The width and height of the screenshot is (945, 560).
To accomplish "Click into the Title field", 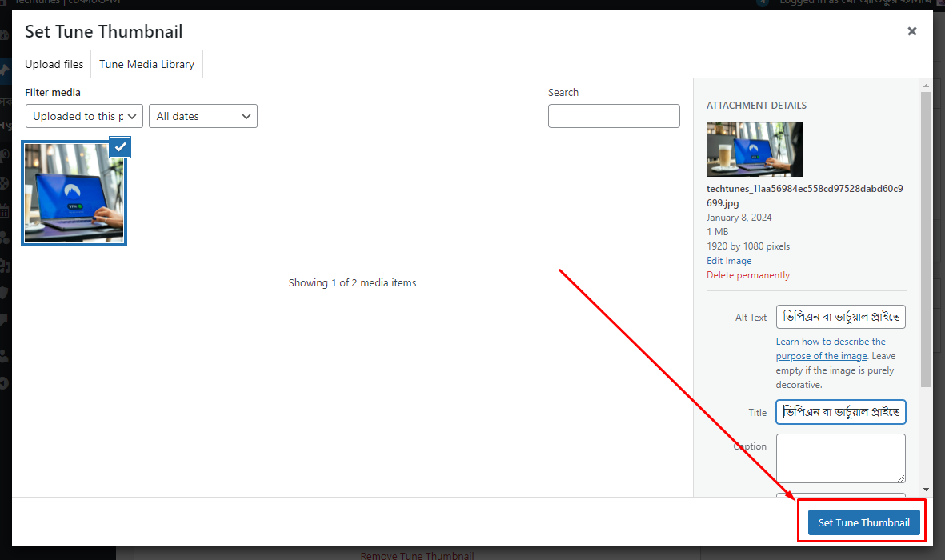I will pos(840,412).
